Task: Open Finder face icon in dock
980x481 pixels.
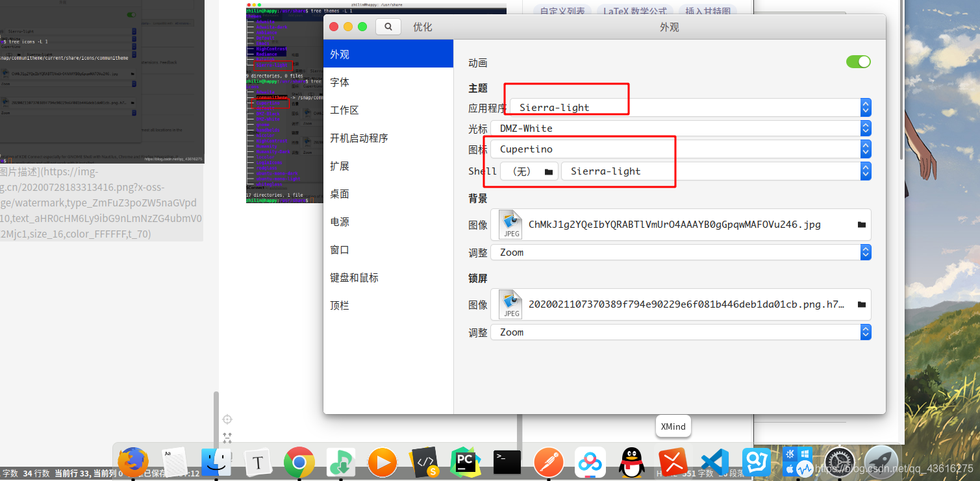Action: 216,463
